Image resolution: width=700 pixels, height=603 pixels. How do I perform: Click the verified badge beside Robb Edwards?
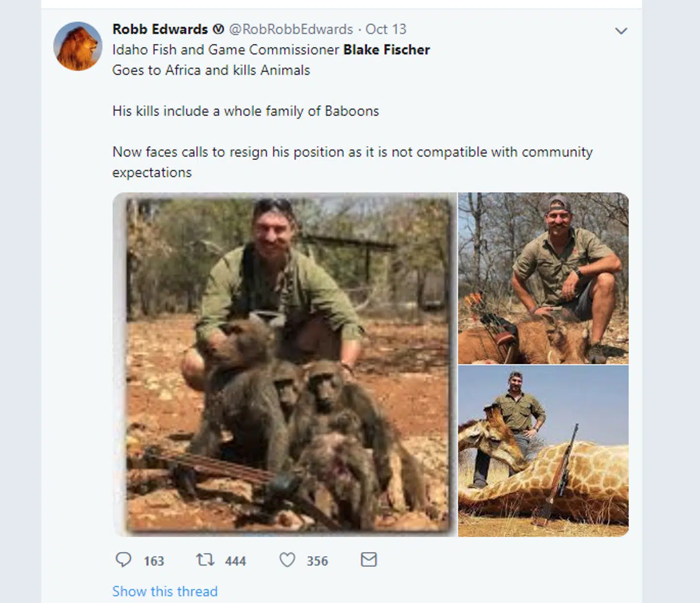[x=219, y=29]
